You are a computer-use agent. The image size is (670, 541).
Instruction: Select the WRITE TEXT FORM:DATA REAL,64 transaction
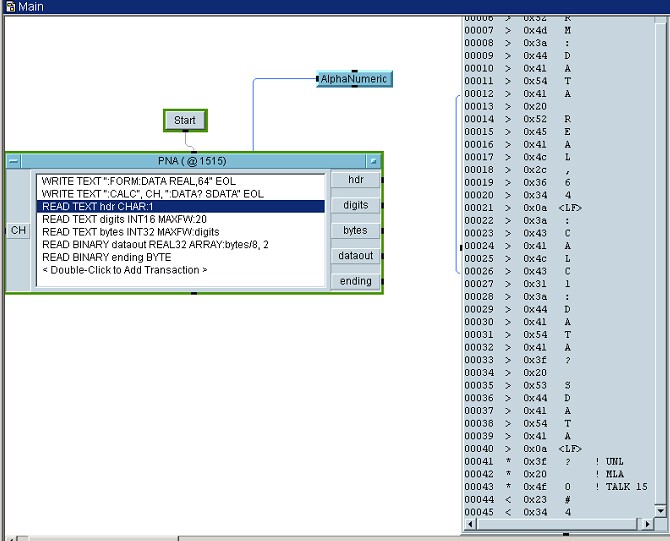click(x=152, y=181)
